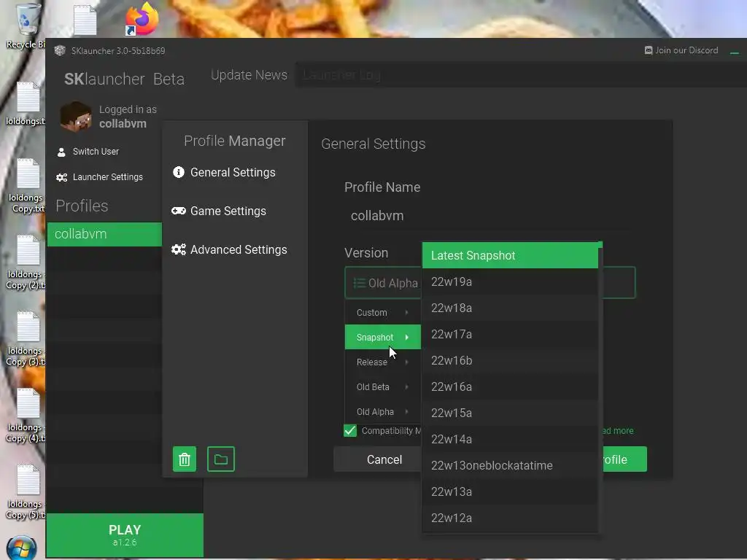Screen dimensions: 747x560
Task: Expand the Old Alpha version submenu
Action: click(382, 411)
